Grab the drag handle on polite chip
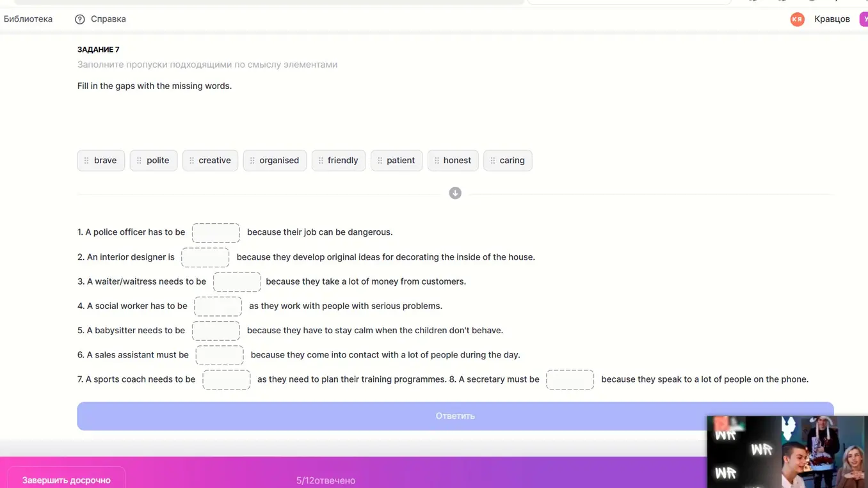This screenshot has width=868, height=488. (x=139, y=161)
